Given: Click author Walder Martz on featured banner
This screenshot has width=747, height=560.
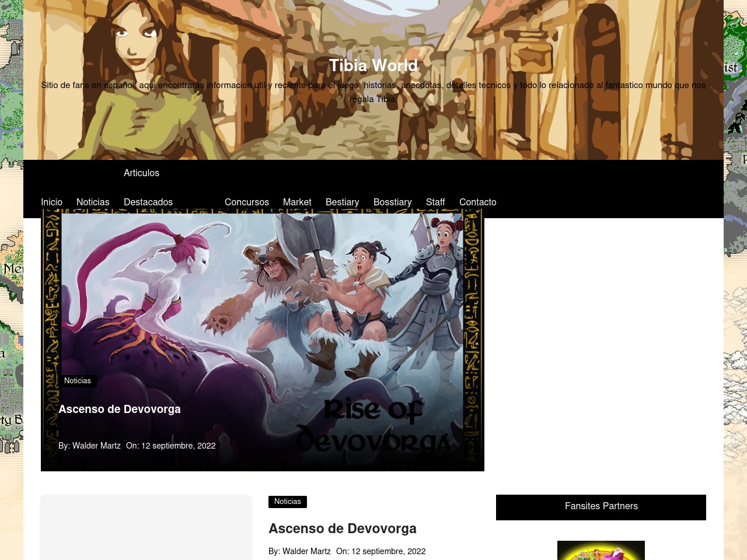Looking at the screenshot, I should click(96, 446).
